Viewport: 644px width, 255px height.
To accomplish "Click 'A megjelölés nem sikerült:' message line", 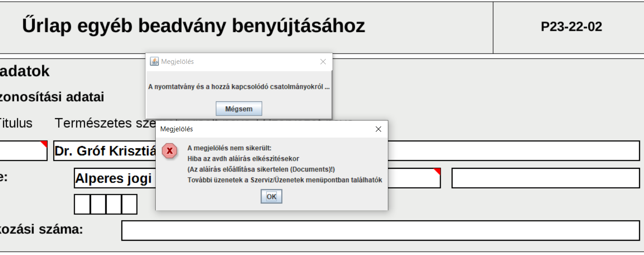I will coord(229,148).
